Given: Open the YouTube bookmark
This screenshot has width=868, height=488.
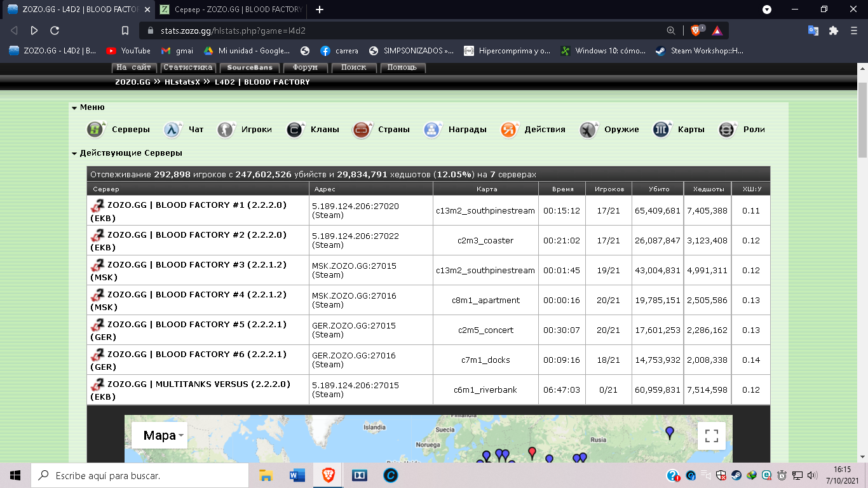Looking at the screenshot, I should [128, 51].
